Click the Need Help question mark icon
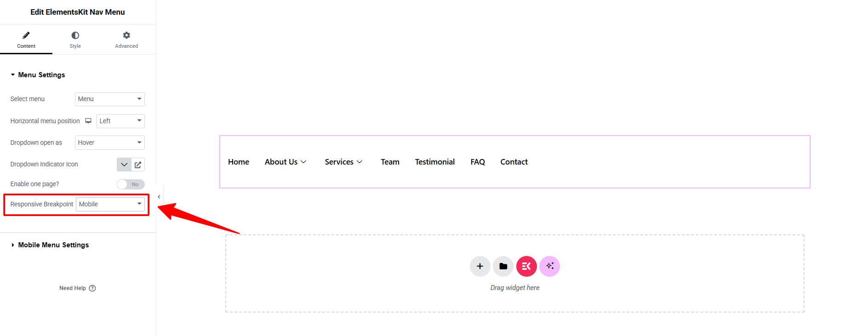This screenshot has width=868, height=336. (x=92, y=288)
